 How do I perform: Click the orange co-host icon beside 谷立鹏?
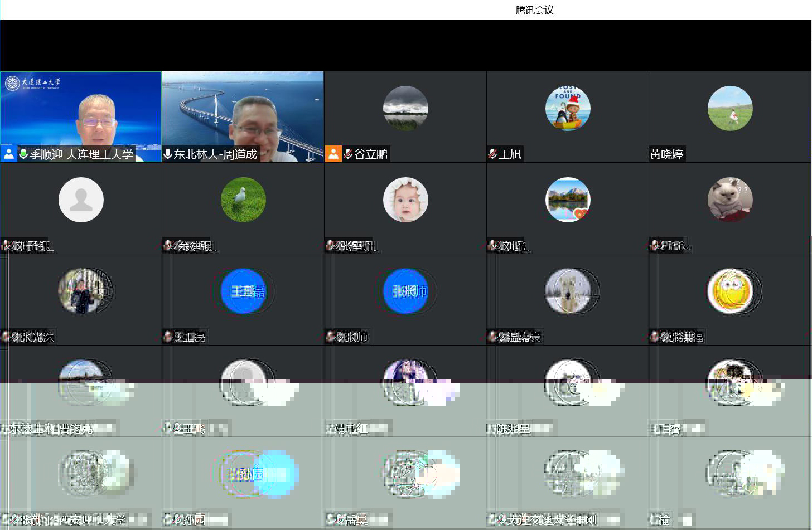(x=333, y=154)
